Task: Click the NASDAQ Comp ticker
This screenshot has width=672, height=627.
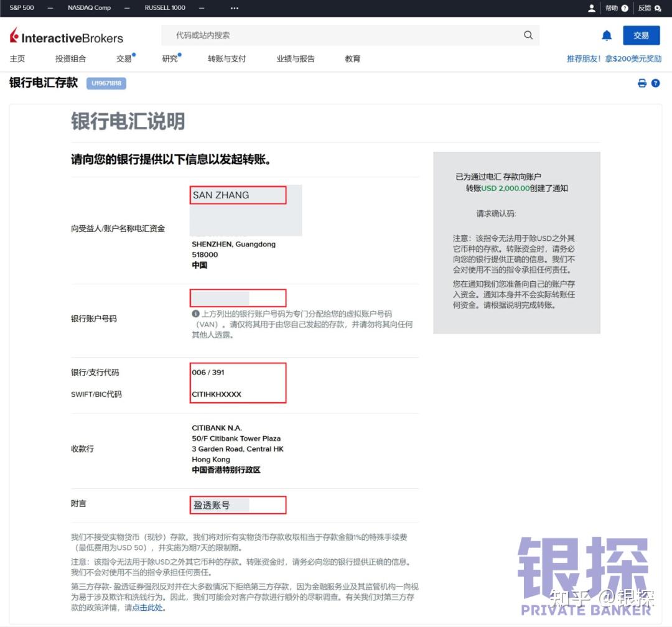Action: pos(89,7)
